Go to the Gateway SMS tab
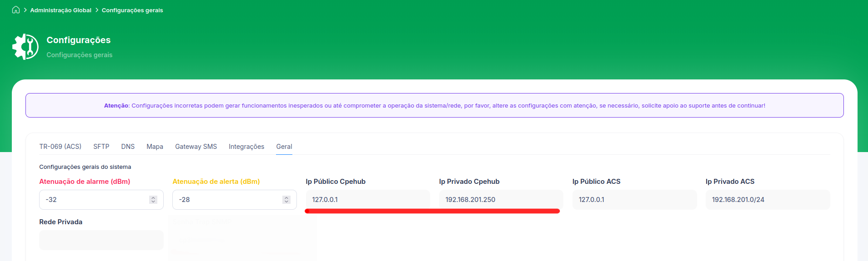 pos(196,147)
